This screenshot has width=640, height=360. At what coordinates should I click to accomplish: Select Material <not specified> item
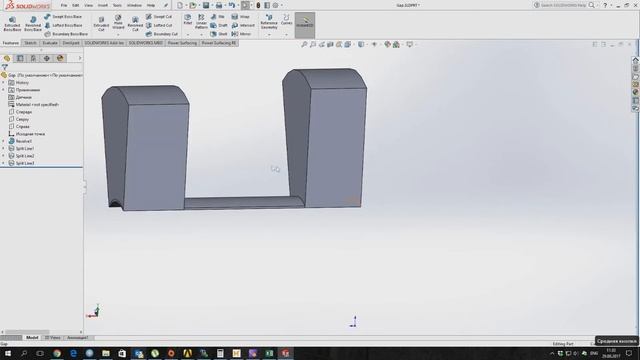[x=33, y=104]
